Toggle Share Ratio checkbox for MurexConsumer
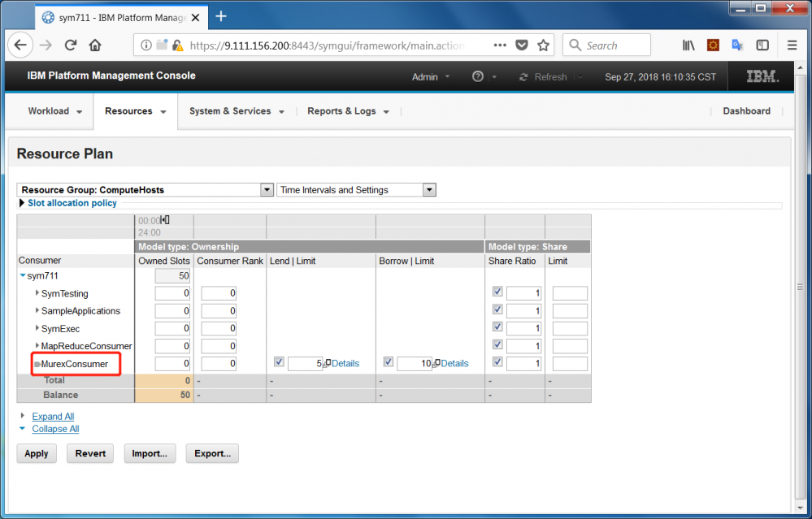This screenshot has width=812, height=519. (497, 362)
